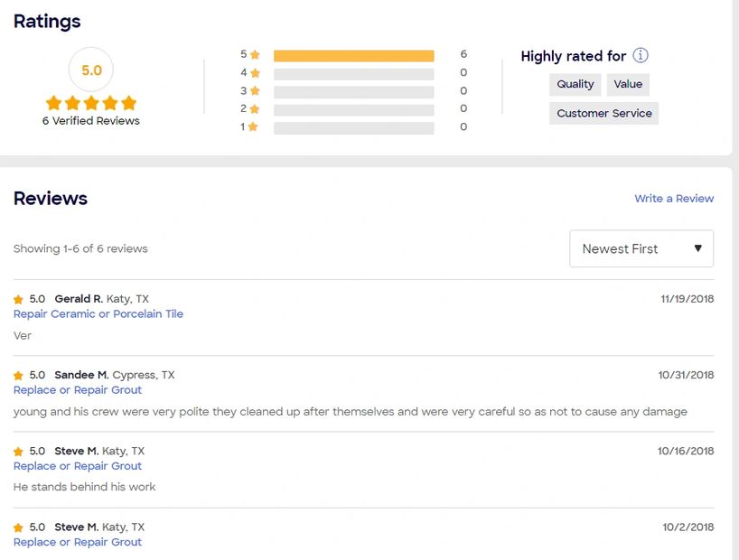This screenshot has height=560, width=739.
Task: Click the 6 Verified Reviews text
Action: (x=91, y=121)
